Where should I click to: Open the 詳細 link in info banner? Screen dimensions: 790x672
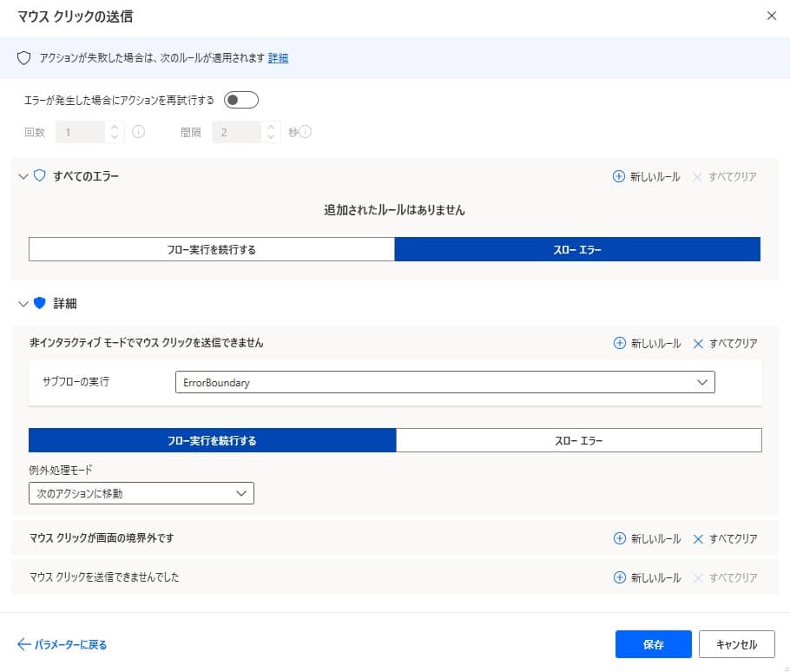(278, 58)
